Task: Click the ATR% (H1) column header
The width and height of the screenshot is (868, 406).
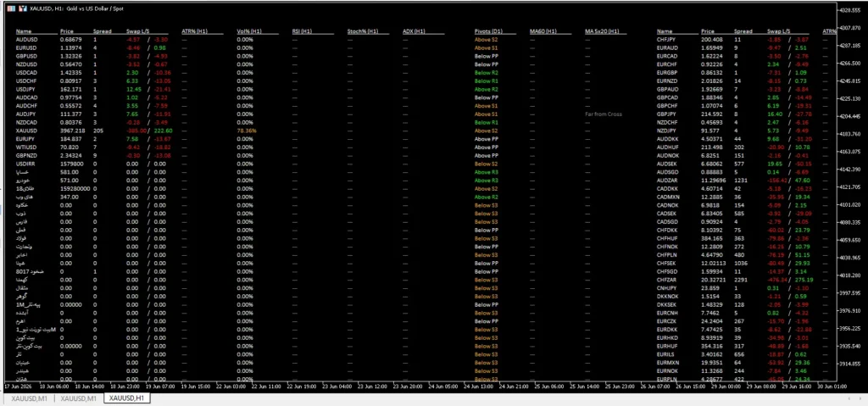Action: [194, 31]
